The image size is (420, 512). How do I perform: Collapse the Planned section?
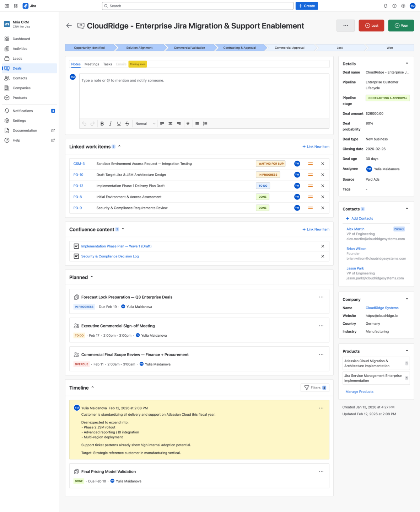pos(92,277)
